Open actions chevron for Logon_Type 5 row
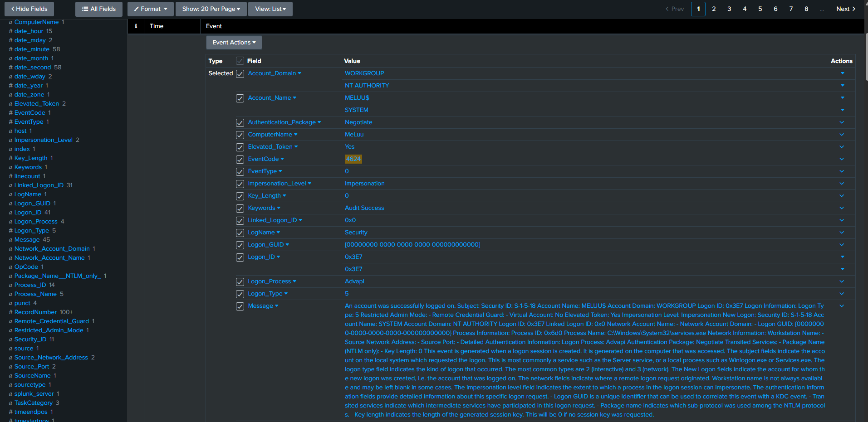 point(842,294)
